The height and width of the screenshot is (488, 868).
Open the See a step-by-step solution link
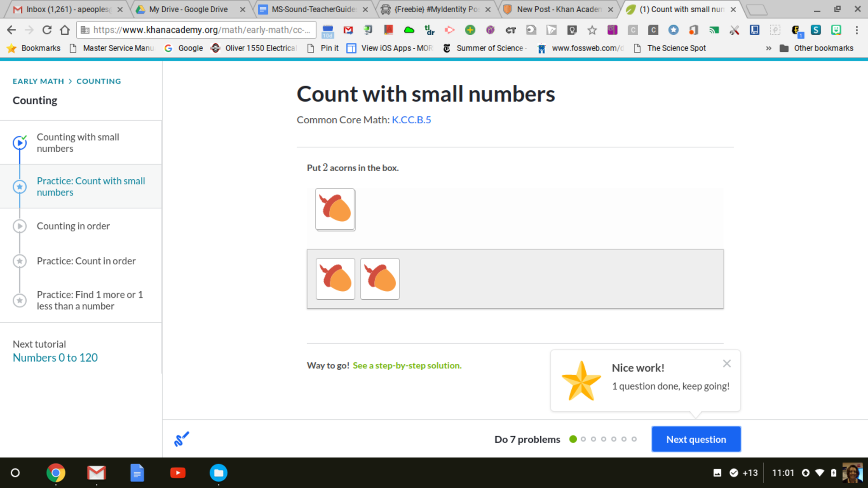407,365
